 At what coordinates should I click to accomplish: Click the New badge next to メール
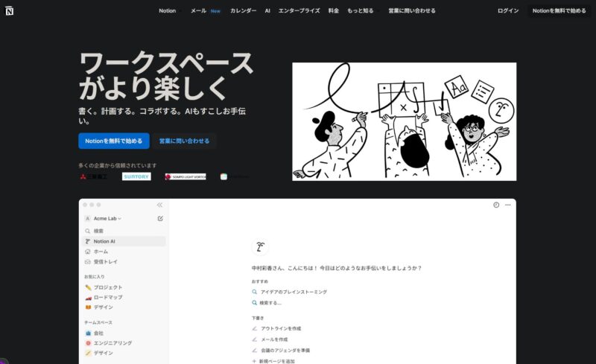tap(215, 11)
